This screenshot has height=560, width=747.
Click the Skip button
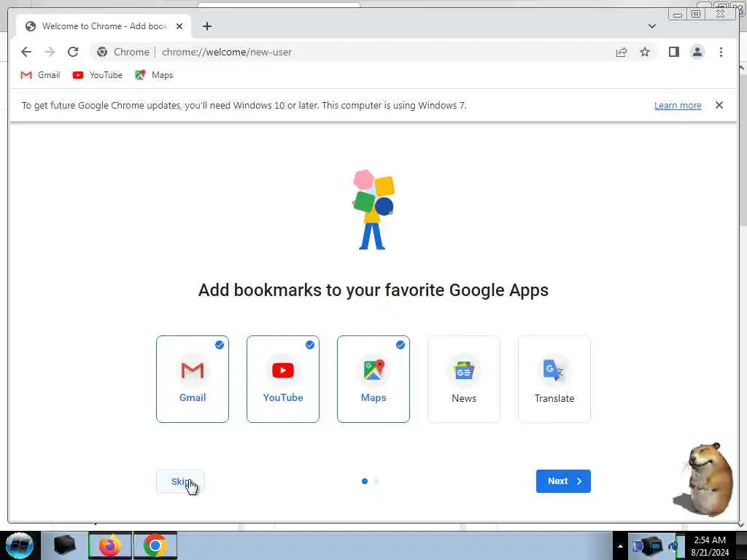click(181, 481)
